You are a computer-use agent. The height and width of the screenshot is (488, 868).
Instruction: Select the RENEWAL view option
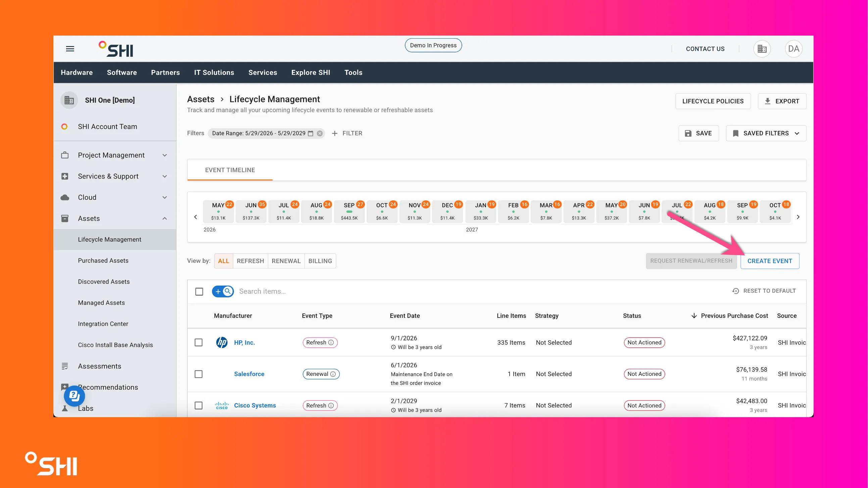[286, 261]
